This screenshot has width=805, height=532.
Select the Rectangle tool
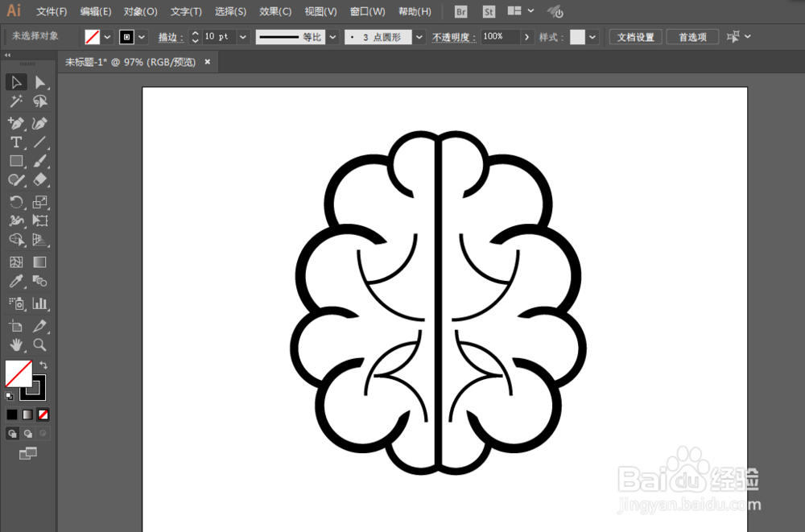tap(16, 161)
